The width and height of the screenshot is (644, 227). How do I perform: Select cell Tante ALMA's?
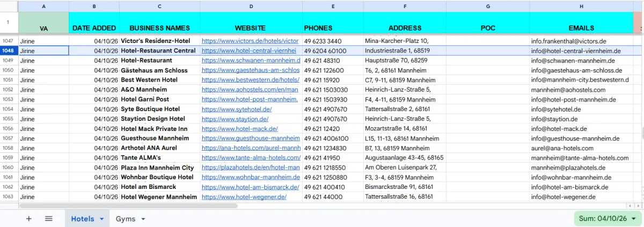pyautogui.click(x=160, y=158)
